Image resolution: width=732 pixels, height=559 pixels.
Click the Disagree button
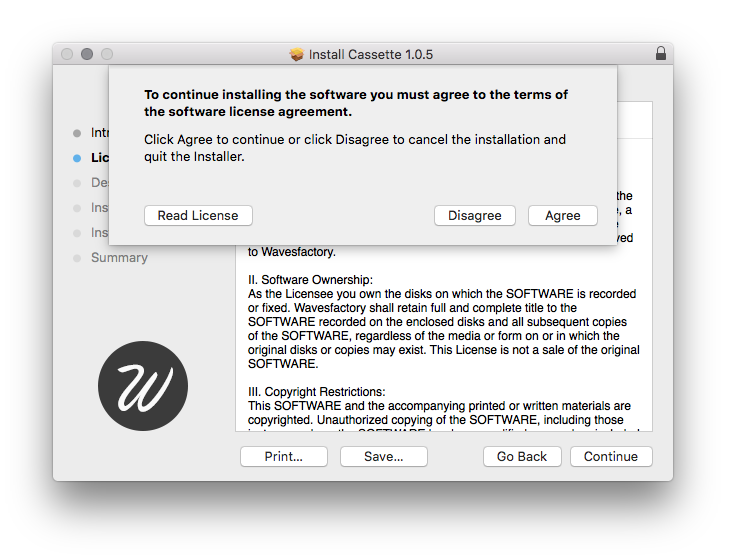[474, 215]
